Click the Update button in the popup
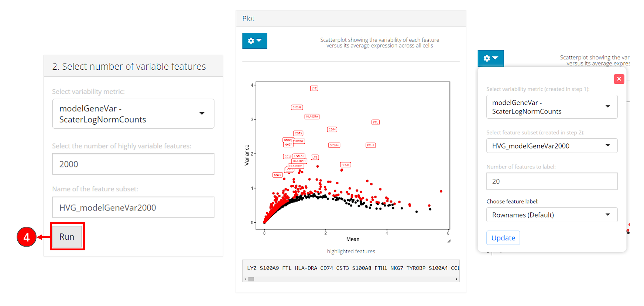The image size is (644, 306). [x=503, y=238]
